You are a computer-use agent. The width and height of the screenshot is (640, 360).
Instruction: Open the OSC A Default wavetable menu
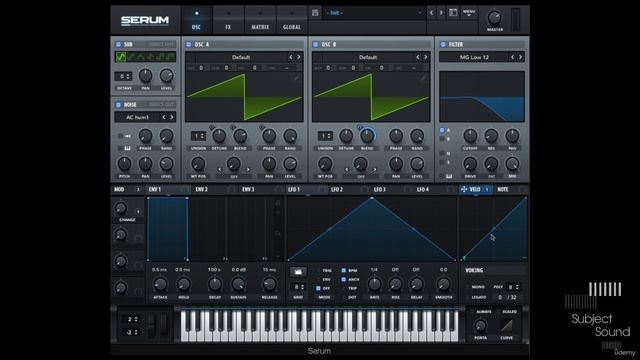[241, 57]
